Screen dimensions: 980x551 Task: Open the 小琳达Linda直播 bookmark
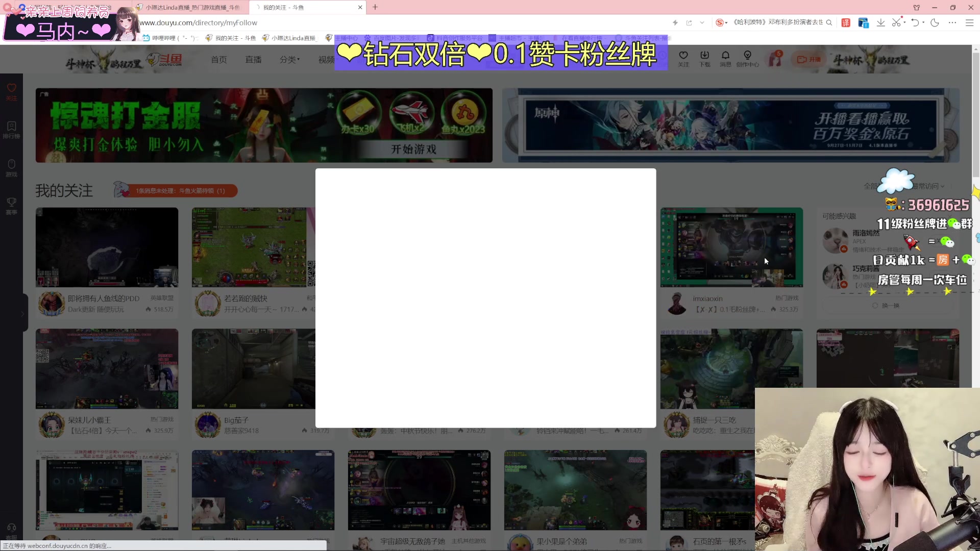coord(289,38)
